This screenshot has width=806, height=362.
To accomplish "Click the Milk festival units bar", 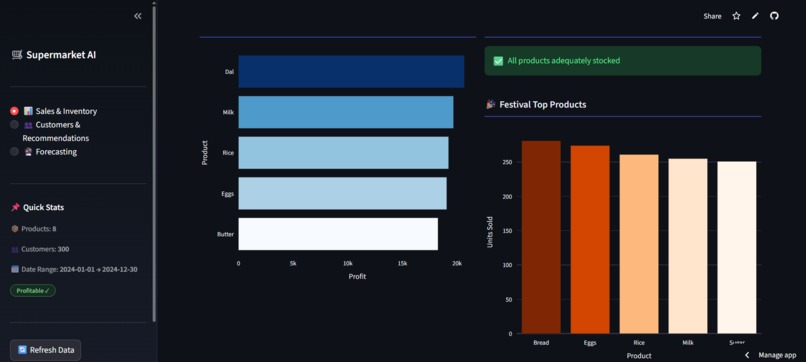I will click(x=688, y=246).
